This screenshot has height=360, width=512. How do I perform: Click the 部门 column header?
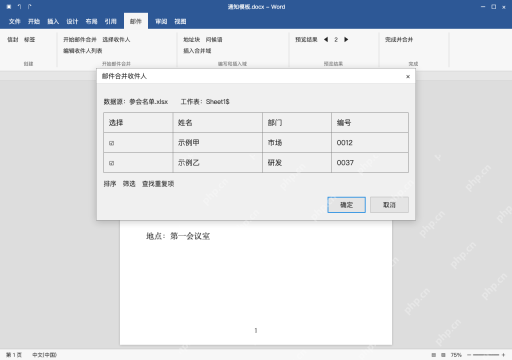(x=297, y=123)
